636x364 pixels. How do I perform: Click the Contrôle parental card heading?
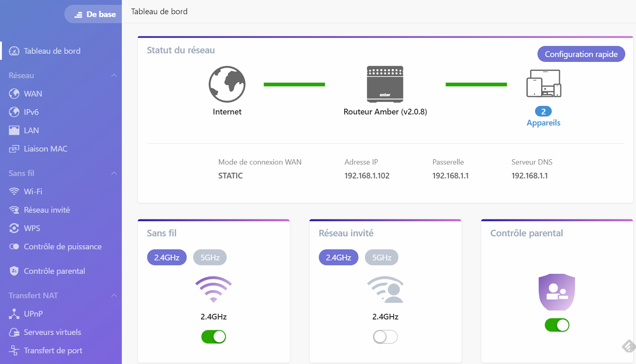pyautogui.click(x=526, y=233)
